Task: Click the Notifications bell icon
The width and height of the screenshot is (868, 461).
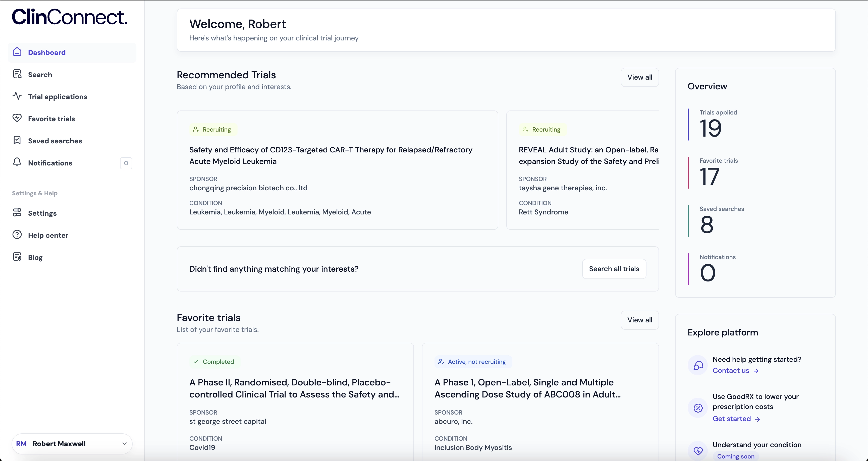Action: (17, 162)
